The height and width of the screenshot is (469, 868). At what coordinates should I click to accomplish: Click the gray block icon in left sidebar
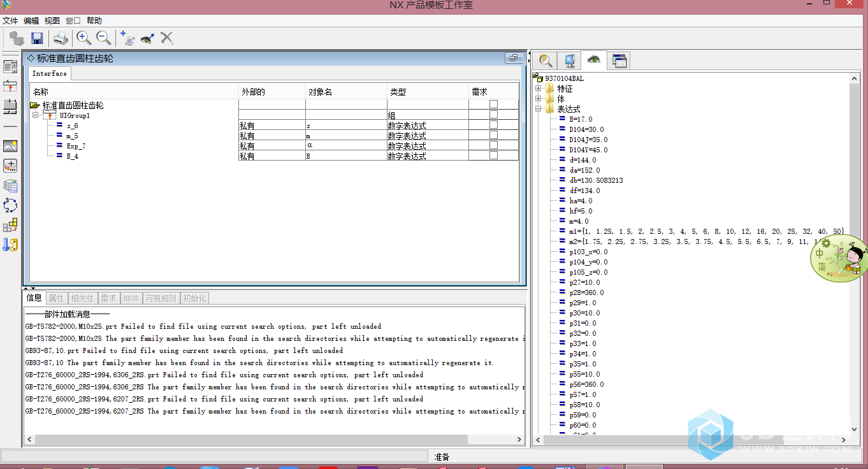(10, 106)
